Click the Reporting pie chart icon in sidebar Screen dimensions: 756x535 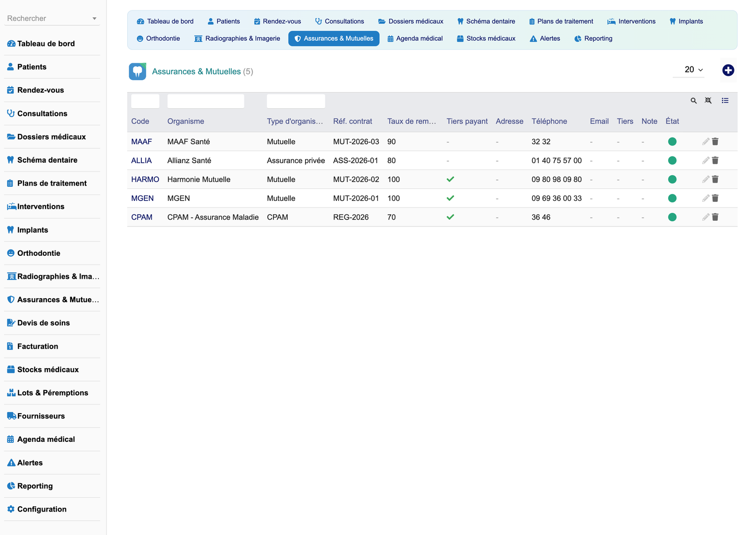(11, 486)
